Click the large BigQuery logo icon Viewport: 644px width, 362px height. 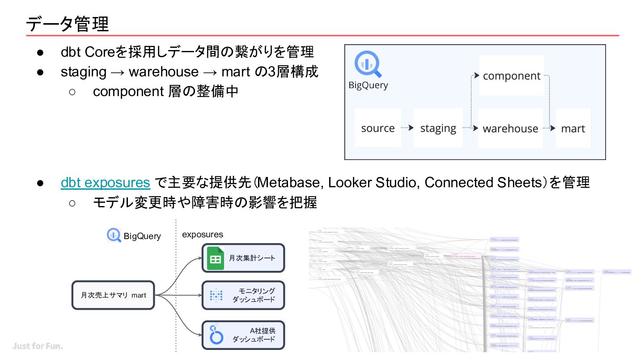coord(368,65)
